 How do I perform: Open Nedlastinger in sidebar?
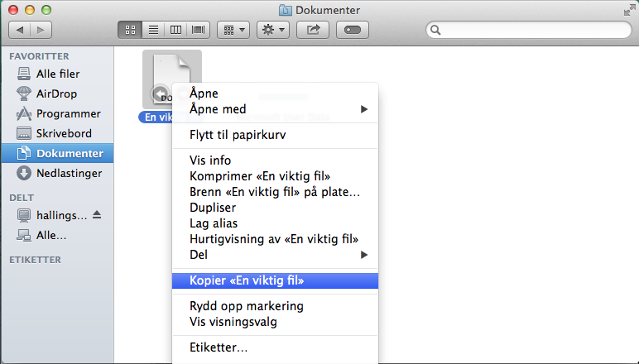57,174
